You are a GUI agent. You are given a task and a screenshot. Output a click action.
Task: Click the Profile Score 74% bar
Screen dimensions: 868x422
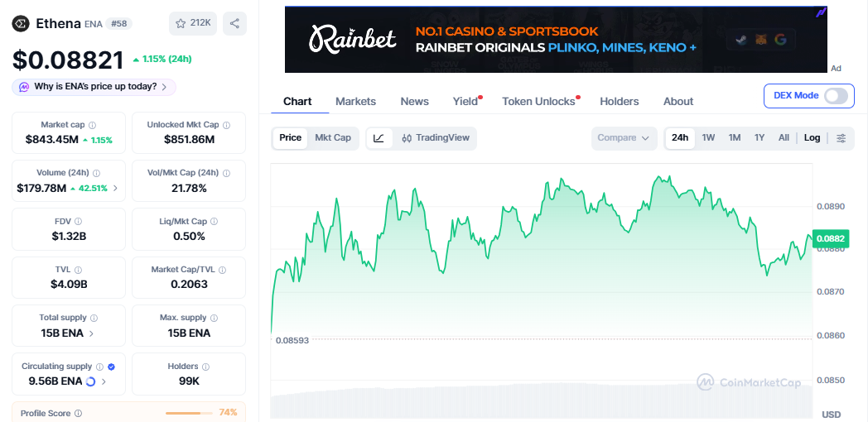[x=189, y=413]
